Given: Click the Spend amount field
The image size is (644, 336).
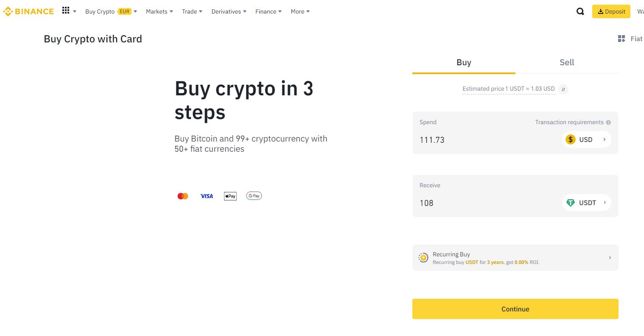Looking at the screenshot, I should tap(484, 140).
